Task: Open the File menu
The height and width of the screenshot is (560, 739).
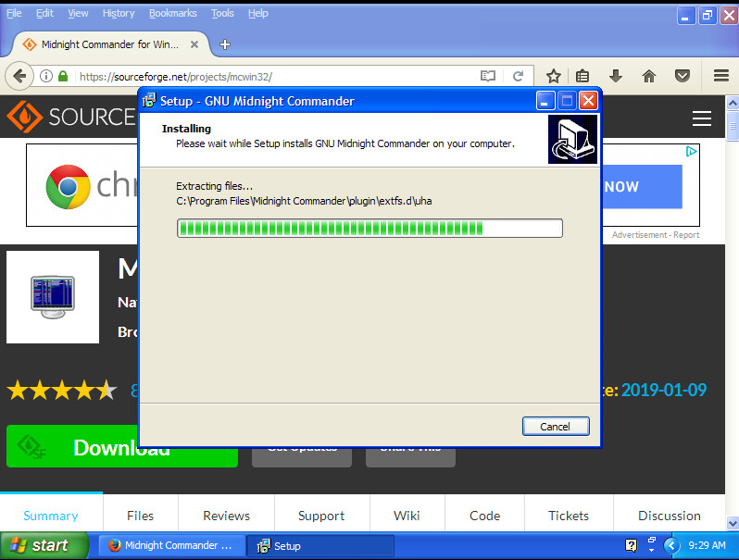Action: coord(14,13)
